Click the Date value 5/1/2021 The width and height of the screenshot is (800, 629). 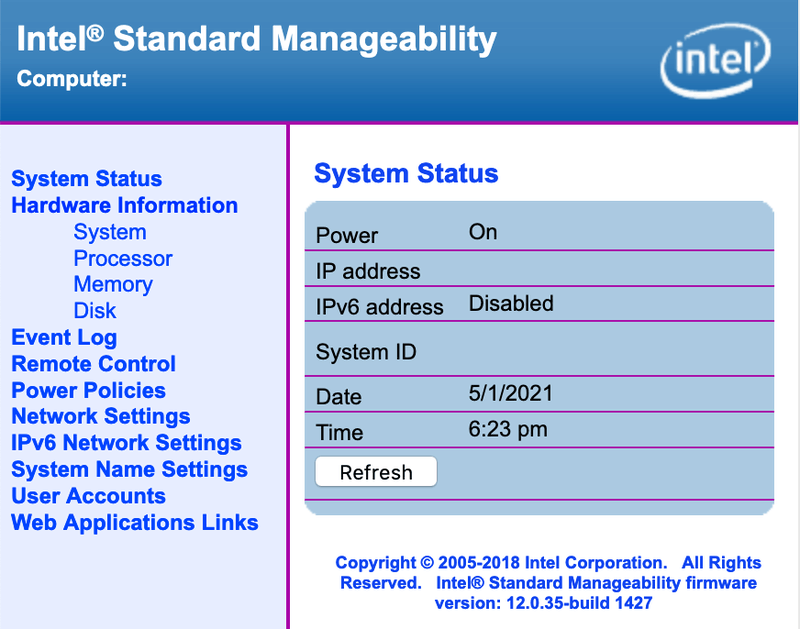[x=511, y=394]
